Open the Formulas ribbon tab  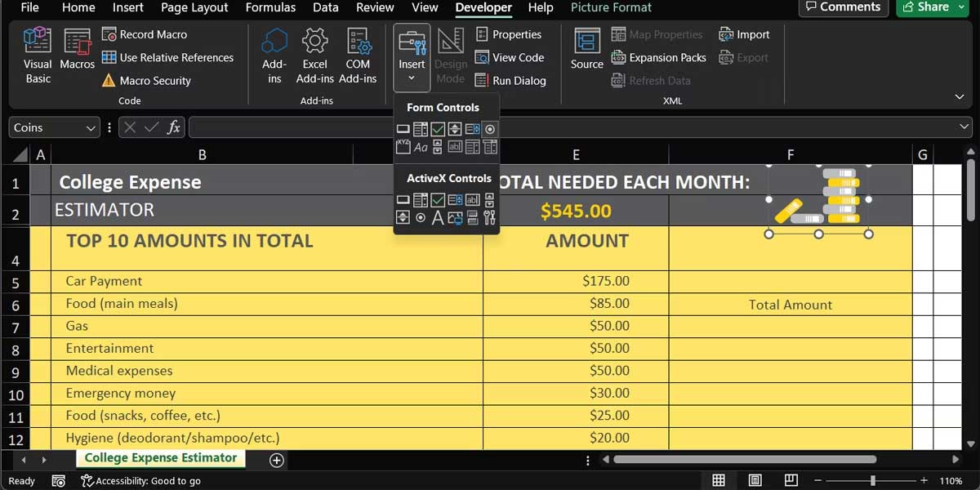pyautogui.click(x=270, y=7)
